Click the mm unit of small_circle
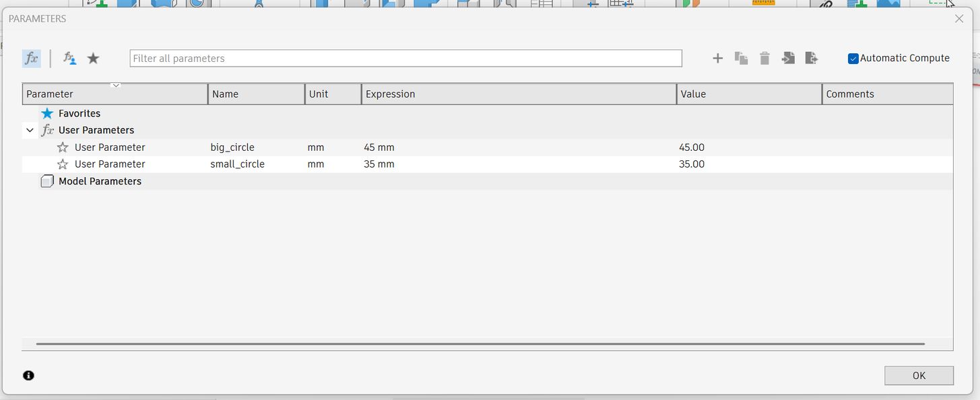 pyautogui.click(x=316, y=164)
